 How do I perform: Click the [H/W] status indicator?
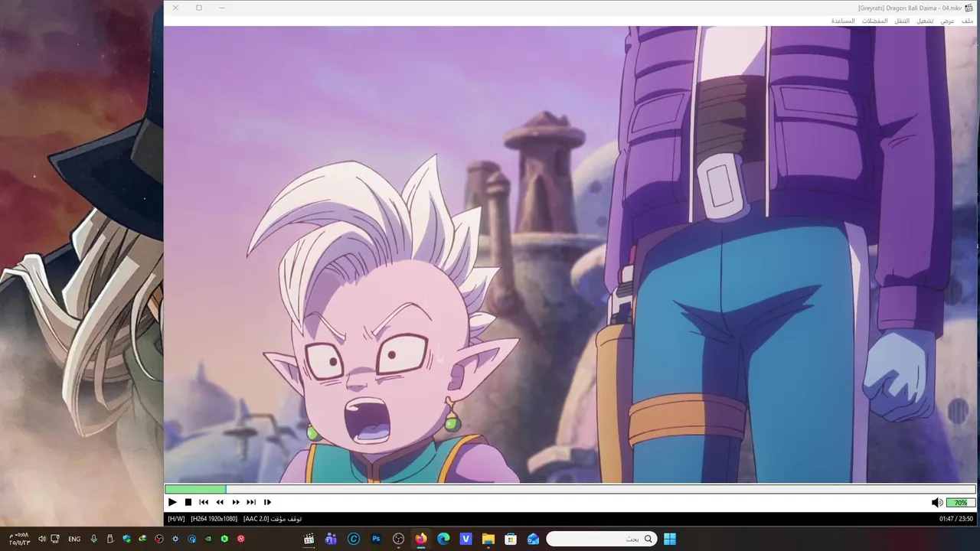(x=176, y=519)
